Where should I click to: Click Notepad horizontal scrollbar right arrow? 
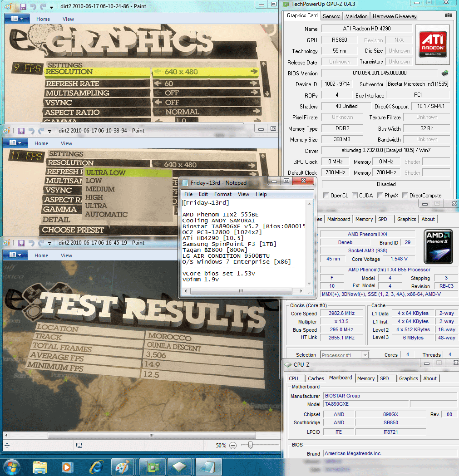pos(301,291)
